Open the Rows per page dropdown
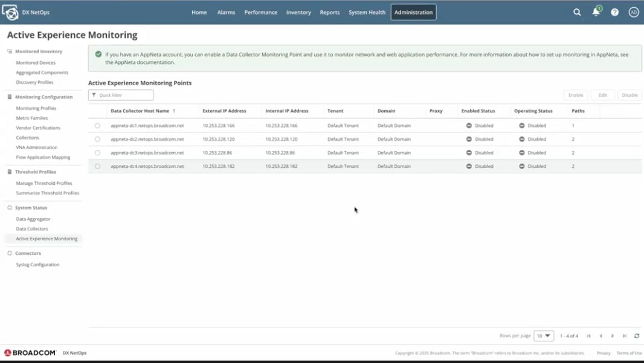The width and height of the screenshot is (644, 363). tap(543, 336)
